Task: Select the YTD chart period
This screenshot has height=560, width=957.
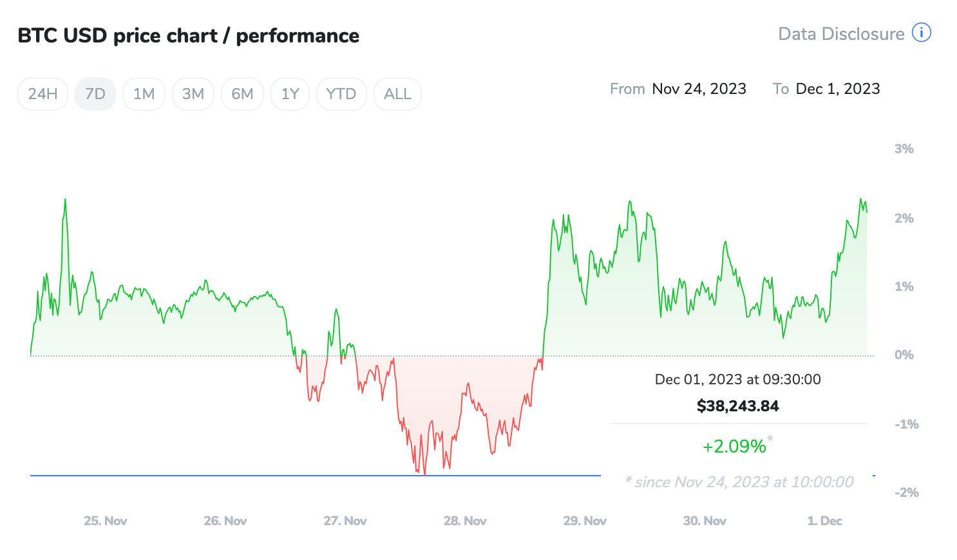Action: tap(341, 93)
